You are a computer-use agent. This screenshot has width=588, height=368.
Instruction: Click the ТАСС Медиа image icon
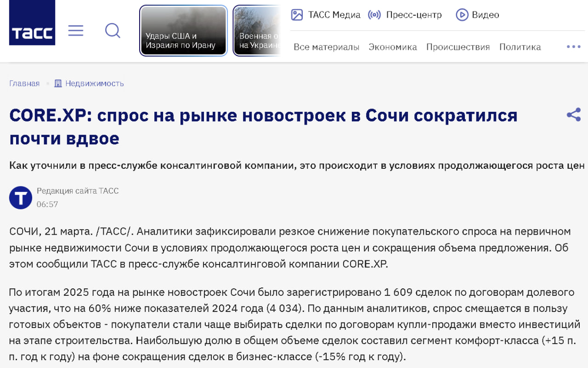[x=297, y=15]
